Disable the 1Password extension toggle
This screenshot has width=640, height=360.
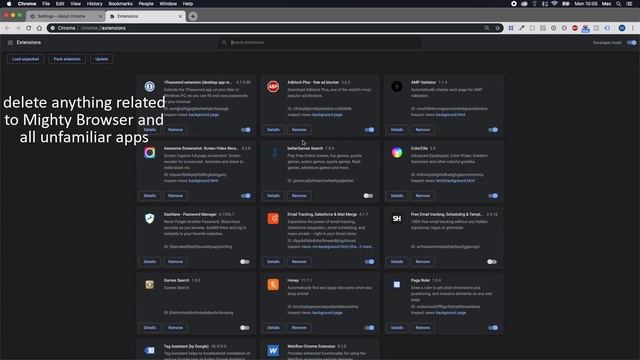(246, 130)
